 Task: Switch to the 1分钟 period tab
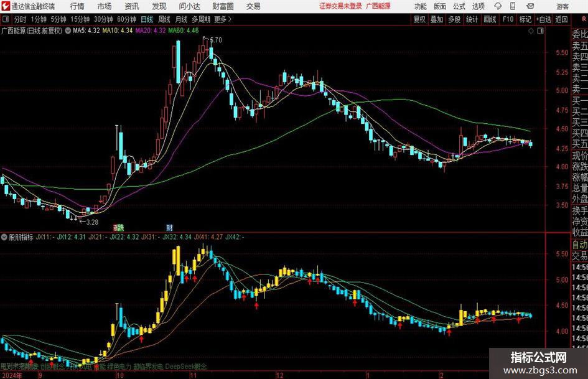tap(39, 19)
